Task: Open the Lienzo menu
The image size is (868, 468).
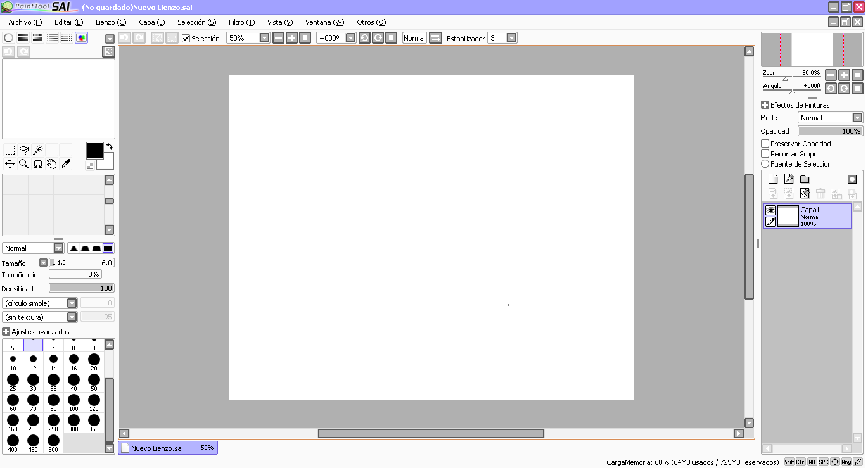Action: (111, 22)
